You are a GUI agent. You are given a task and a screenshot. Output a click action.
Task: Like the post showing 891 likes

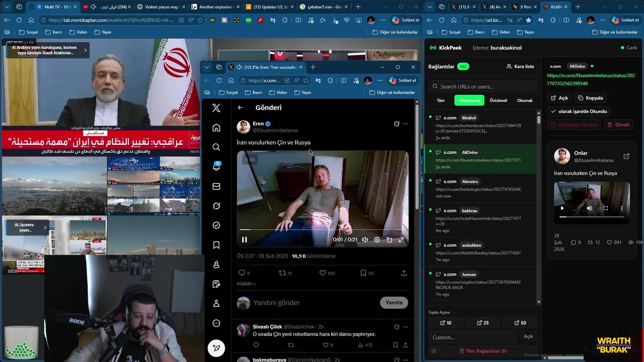pos(323,273)
